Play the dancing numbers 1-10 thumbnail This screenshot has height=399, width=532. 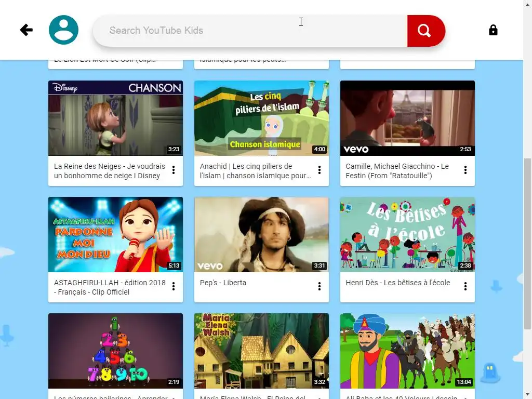click(x=115, y=351)
